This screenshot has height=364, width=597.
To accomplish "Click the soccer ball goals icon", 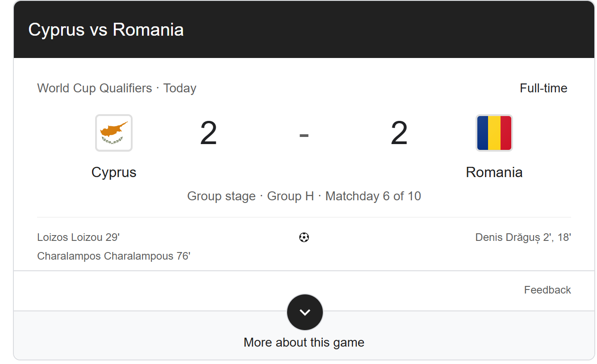I will click(304, 237).
